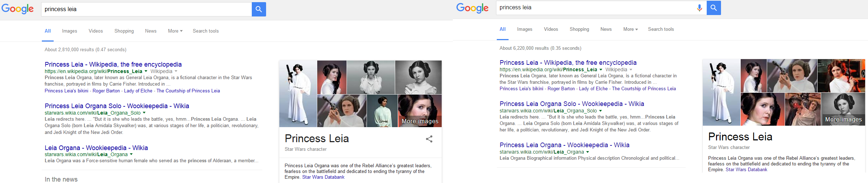Open the Lady of Elche sublink on right page
Viewport: 868px width, 183px height.
[593, 89]
